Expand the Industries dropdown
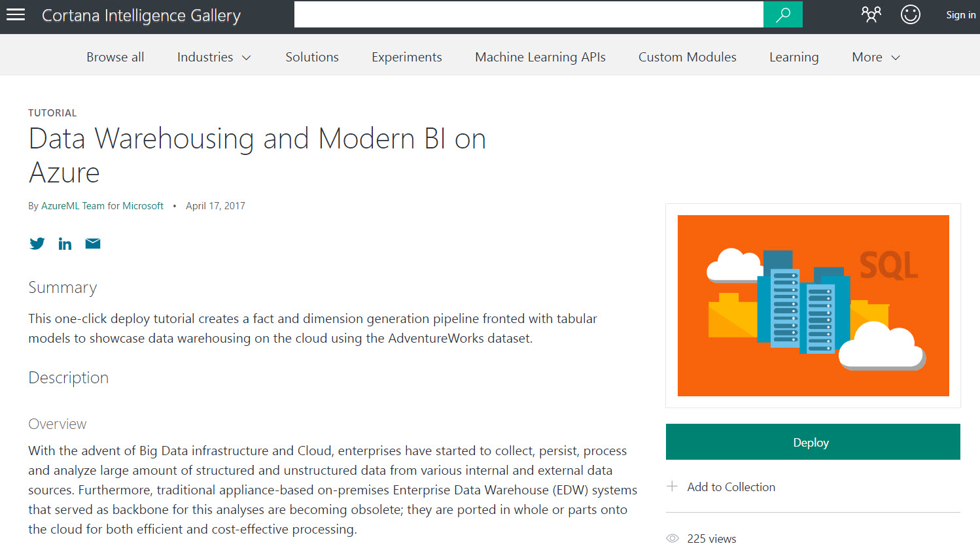 click(x=214, y=57)
